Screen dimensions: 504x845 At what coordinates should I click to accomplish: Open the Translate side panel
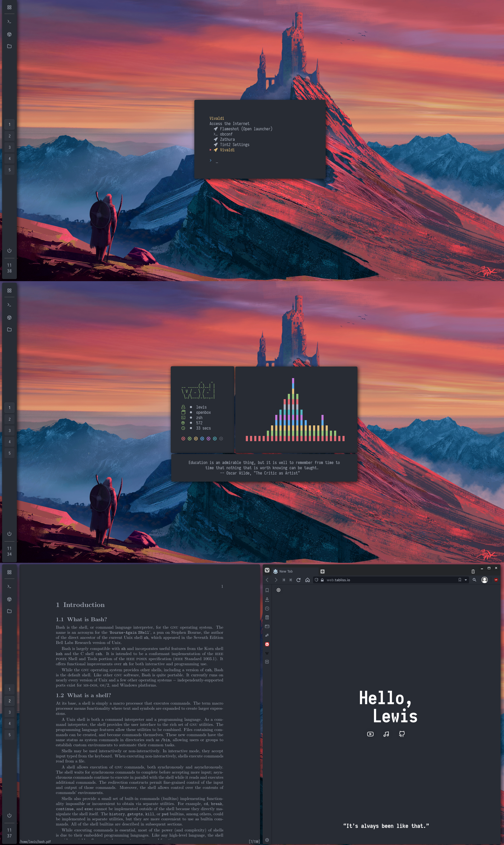pyautogui.click(x=267, y=635)
